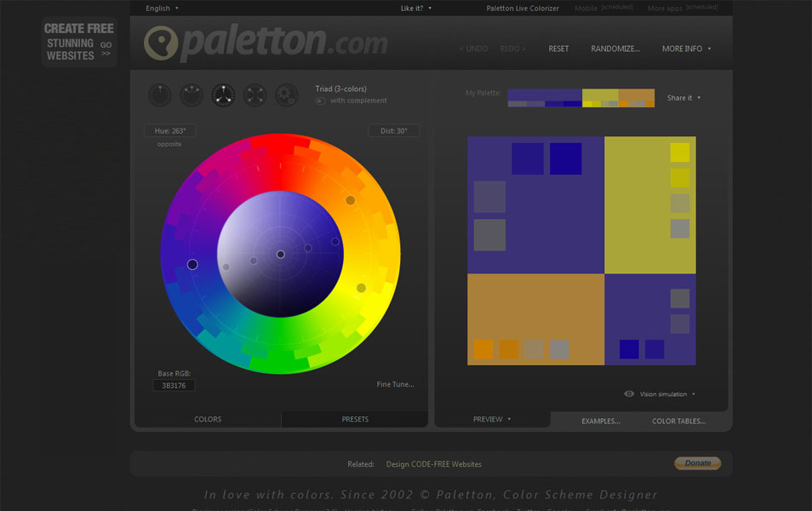Click the Fine Tune link

pos(395,385)
